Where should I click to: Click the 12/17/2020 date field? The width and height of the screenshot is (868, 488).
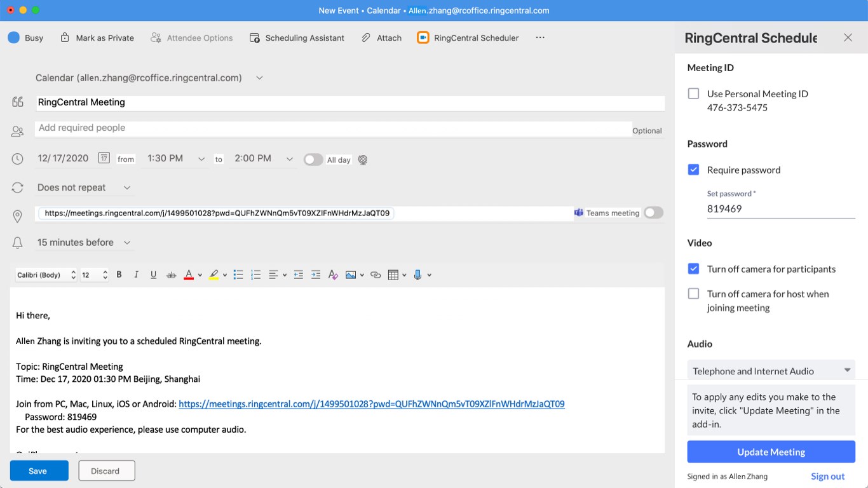63,158
